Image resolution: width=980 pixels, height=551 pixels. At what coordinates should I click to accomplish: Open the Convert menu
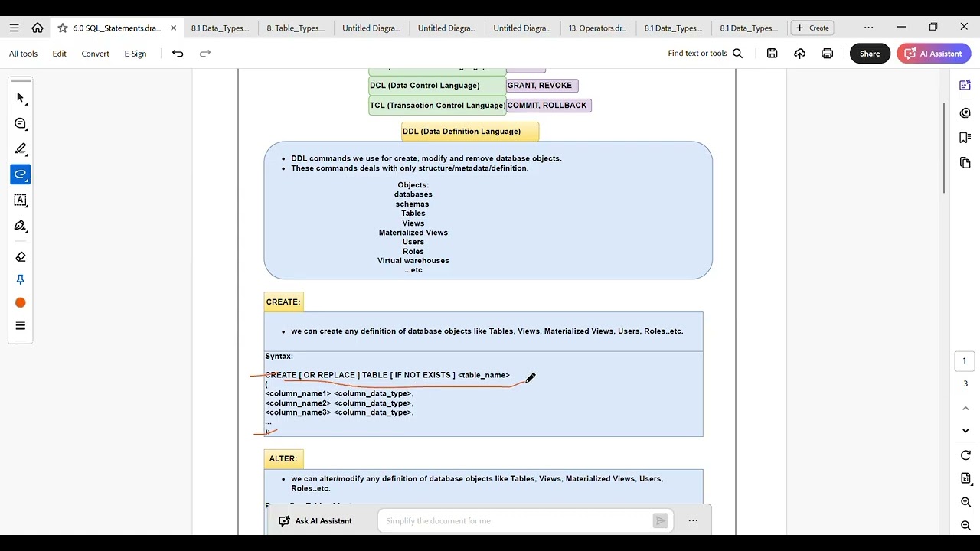point(95,54)
